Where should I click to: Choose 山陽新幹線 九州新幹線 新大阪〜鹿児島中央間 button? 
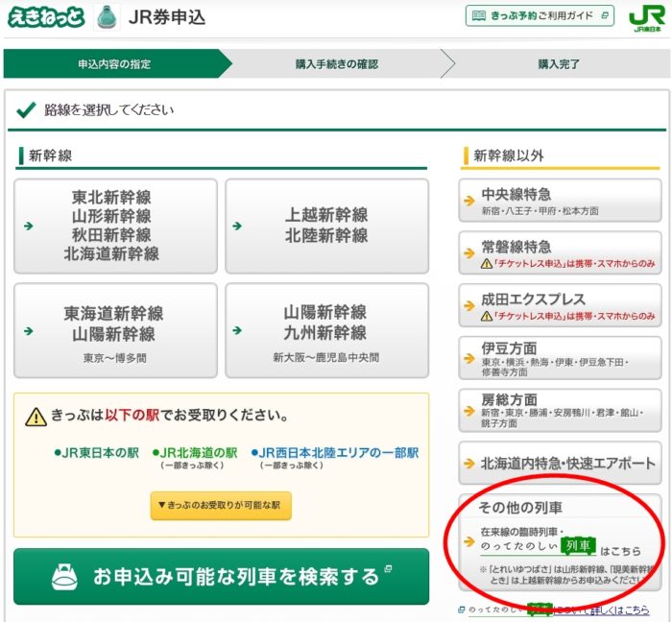pyautogui.click(x=326, y=330)
